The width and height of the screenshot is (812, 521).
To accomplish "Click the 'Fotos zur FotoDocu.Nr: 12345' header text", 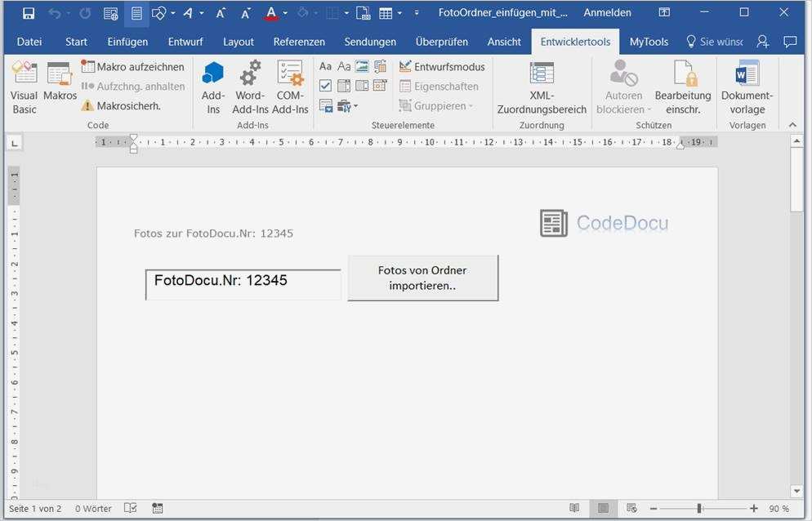I will 213,234.
